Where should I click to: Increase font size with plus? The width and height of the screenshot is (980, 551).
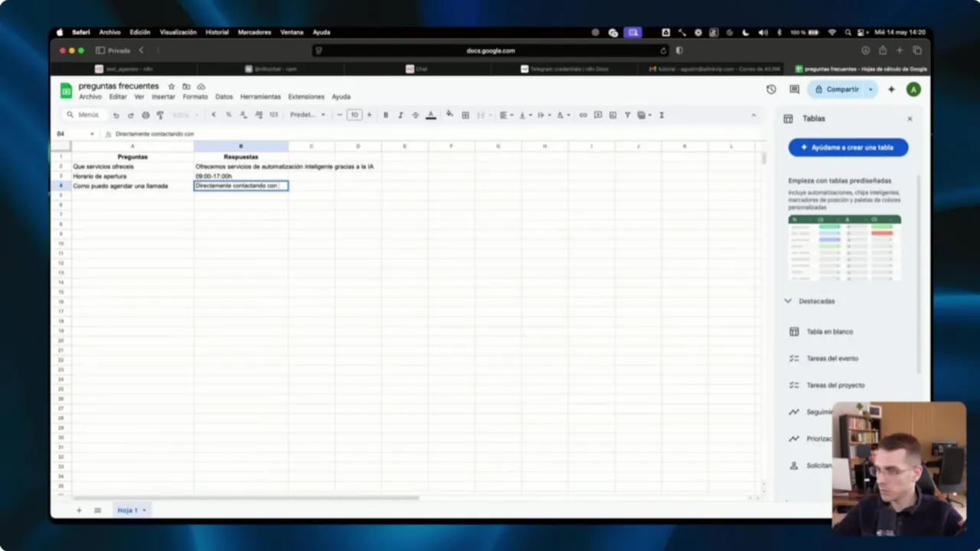[x=369, y=115]
